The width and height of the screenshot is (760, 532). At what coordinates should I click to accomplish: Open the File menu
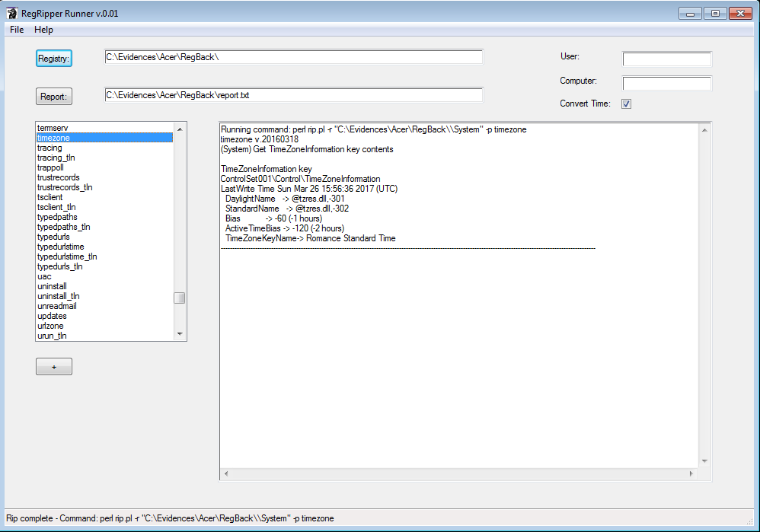(x=17, y=30)
